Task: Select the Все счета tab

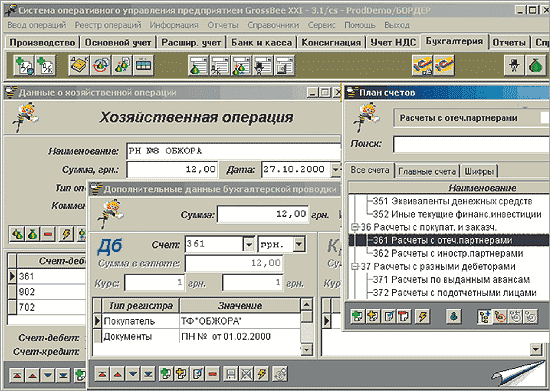Action: 370,170
